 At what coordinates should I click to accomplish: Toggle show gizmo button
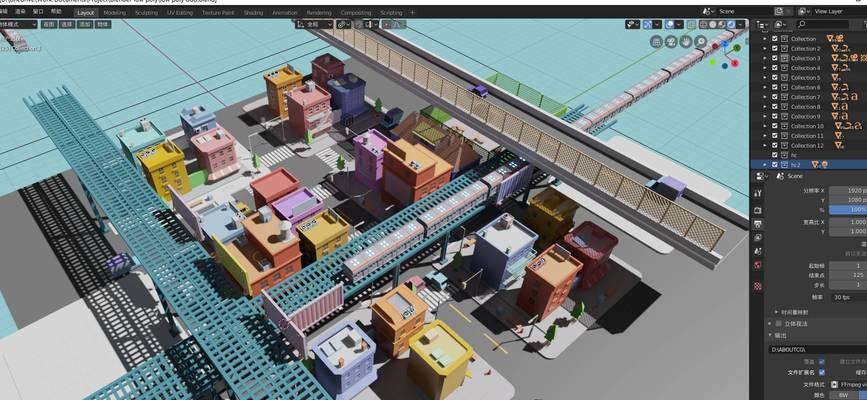pos(649,24)
